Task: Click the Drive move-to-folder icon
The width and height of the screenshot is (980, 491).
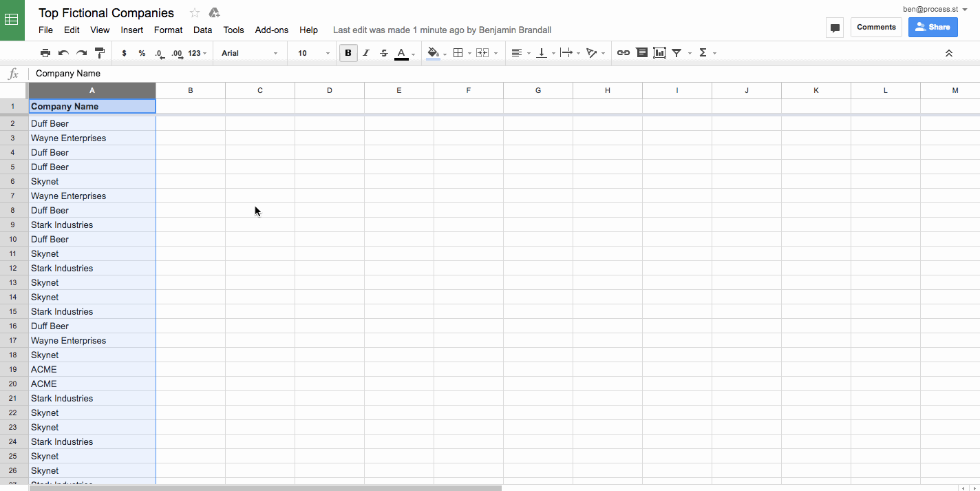Action: (214, 13)
